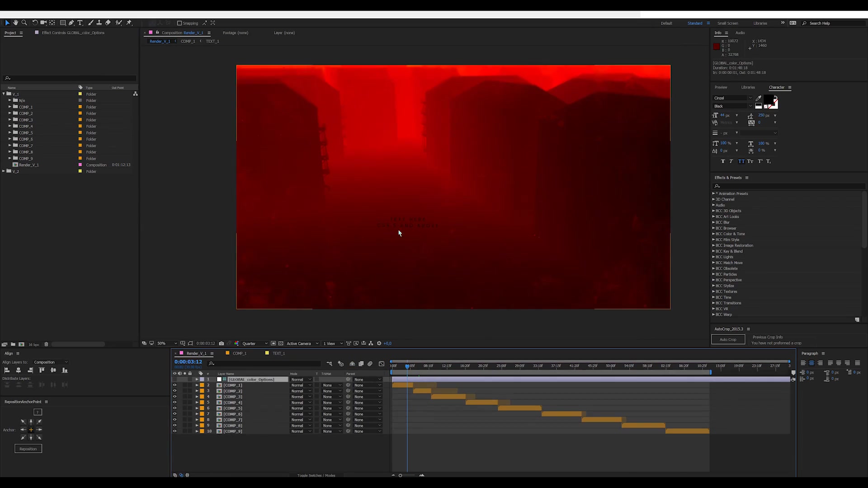Image resolution: width=868 pixels, height=488 pixels.
Task: Open the Composition Mini-Flowchart icon in timeline
Action: [x=329, y=364]
